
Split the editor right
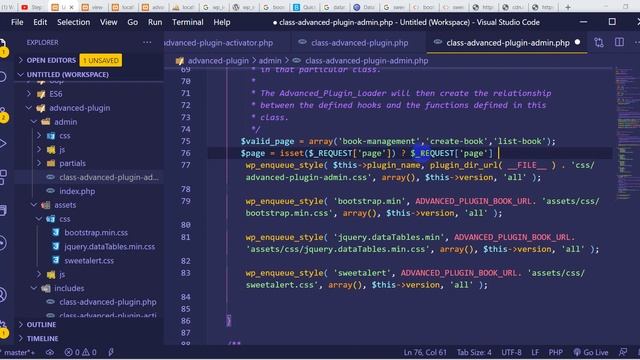pos(619,42)
